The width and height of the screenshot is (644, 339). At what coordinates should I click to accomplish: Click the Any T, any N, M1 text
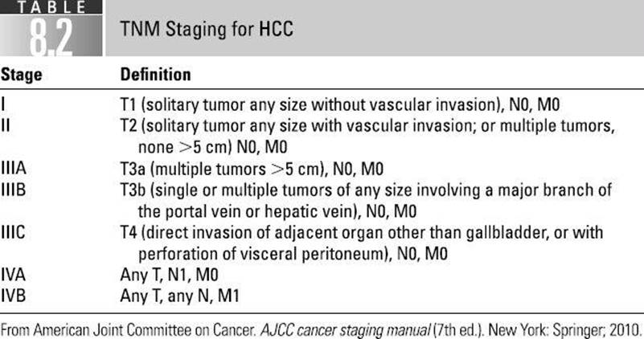pyautogui.click(x=179, y=296)
